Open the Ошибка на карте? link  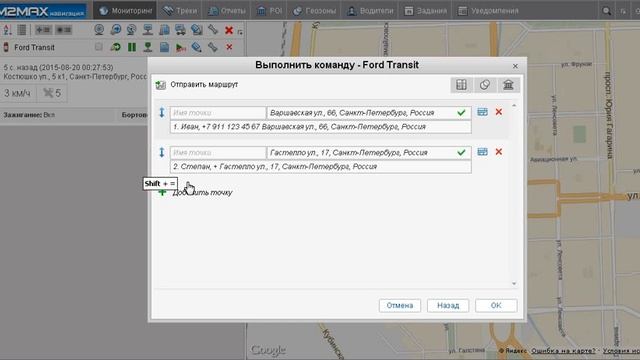pyautogui.click(x=563, y=351)
